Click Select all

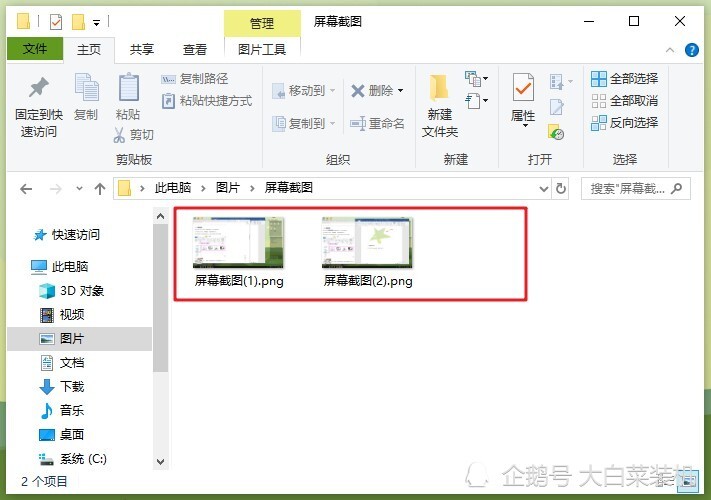click(x=624, y=78)
